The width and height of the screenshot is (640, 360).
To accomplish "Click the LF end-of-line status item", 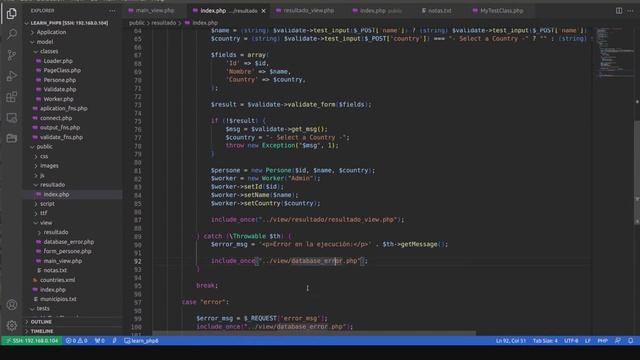I will (588, 340).
